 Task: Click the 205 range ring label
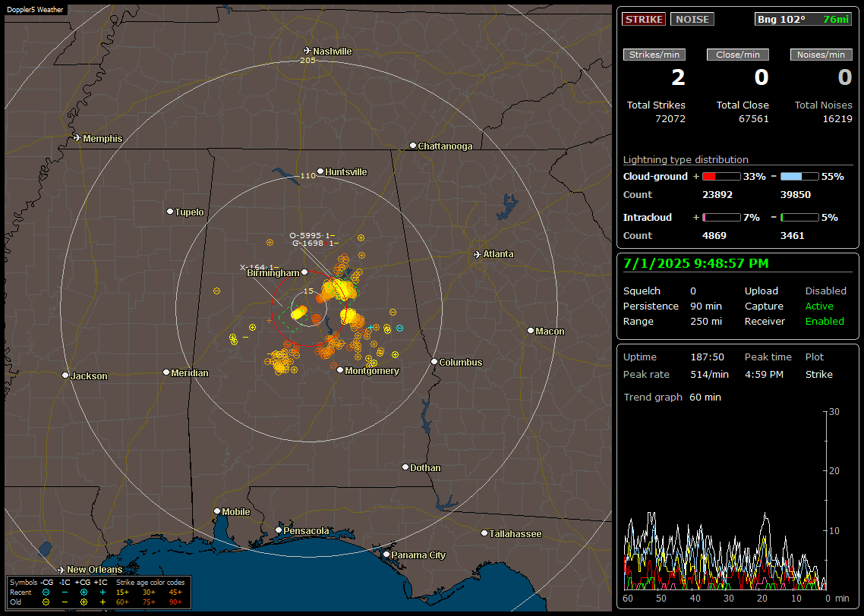coord(307,60)
